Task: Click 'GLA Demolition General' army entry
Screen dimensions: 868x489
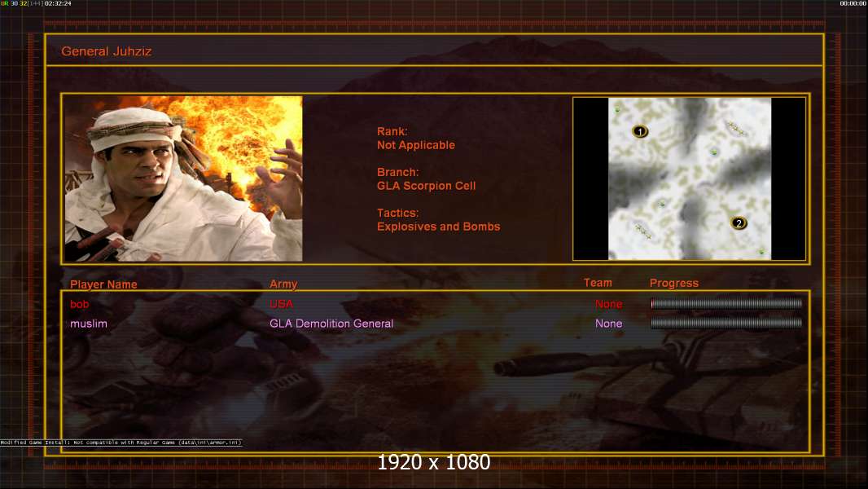Action: (x=331, y=324)
